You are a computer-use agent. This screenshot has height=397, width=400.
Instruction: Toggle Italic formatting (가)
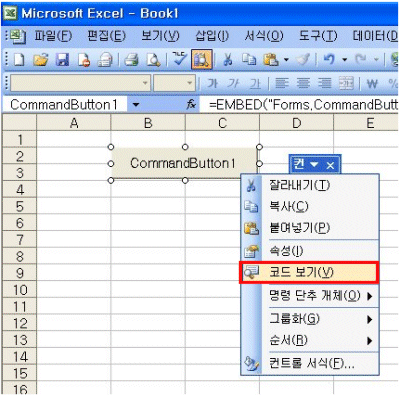(234, 83)
